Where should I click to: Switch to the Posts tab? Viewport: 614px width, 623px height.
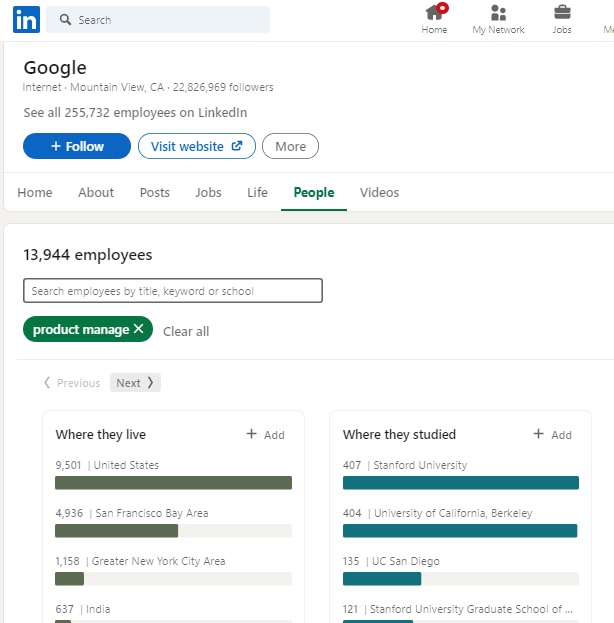(x=155, y=193)
